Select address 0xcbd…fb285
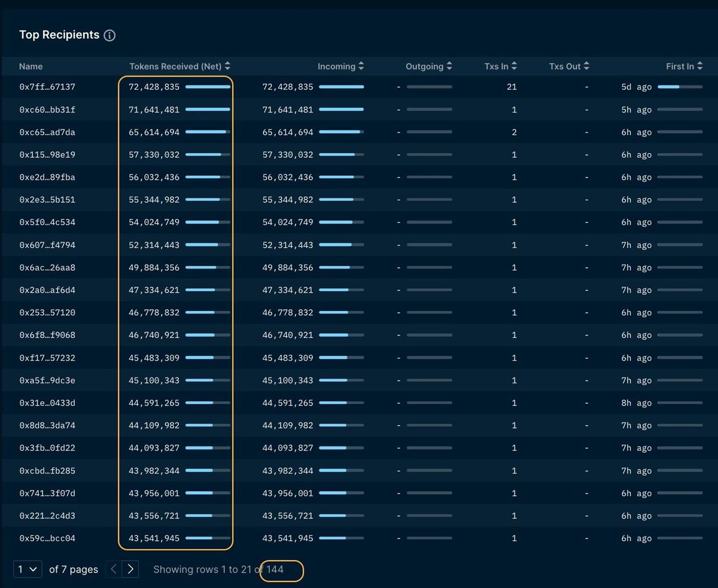The height and width of the screenshot is (588, 718). [47, 471]
